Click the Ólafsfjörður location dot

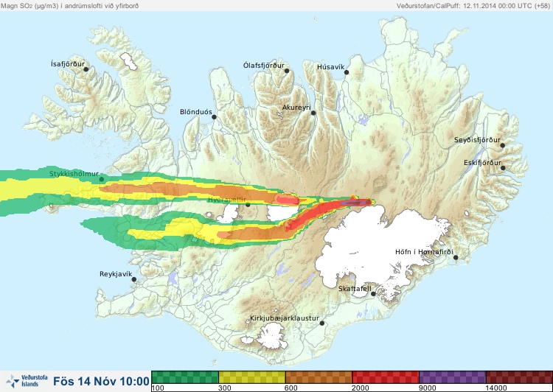287,71
